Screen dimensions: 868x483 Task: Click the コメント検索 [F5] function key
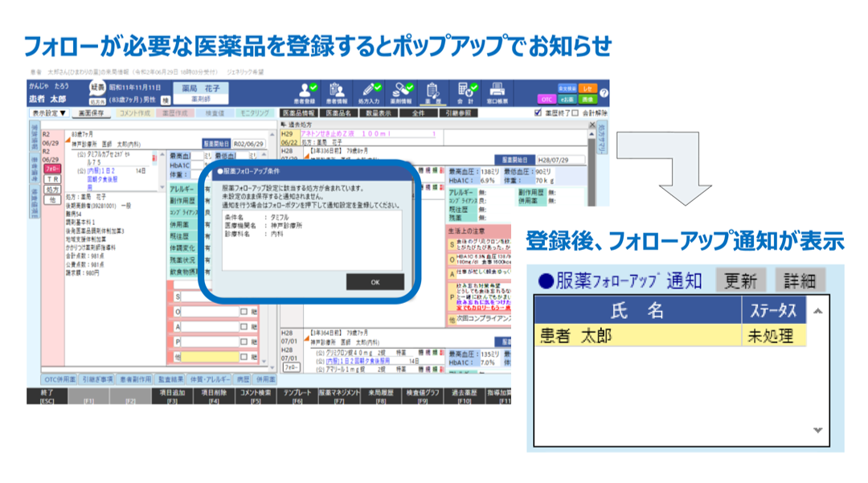click(x=256, y=396)
